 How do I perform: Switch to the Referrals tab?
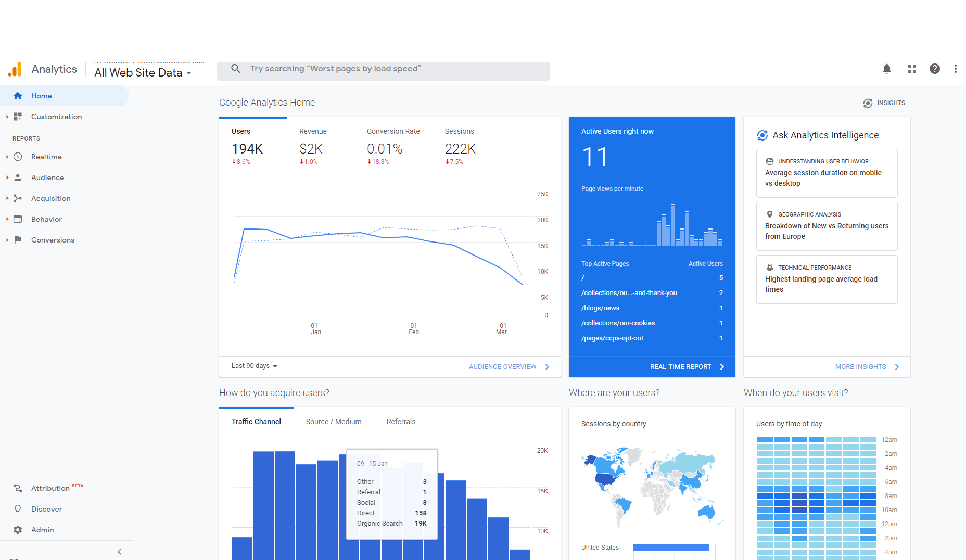coord(401,422)
